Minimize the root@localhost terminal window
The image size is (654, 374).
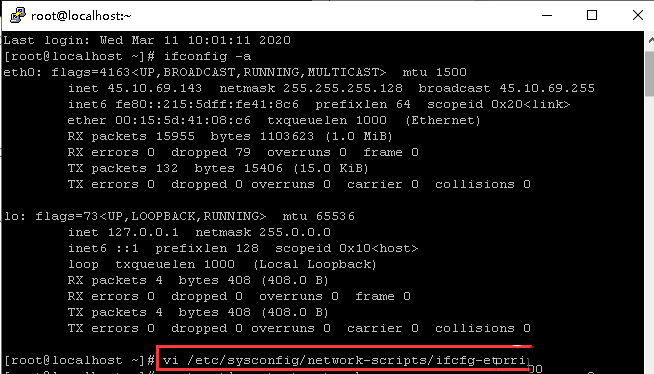(547, 15)
